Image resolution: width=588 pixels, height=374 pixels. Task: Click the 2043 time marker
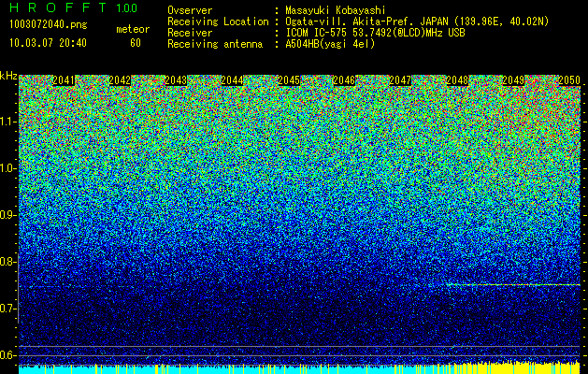coord(176,80)
